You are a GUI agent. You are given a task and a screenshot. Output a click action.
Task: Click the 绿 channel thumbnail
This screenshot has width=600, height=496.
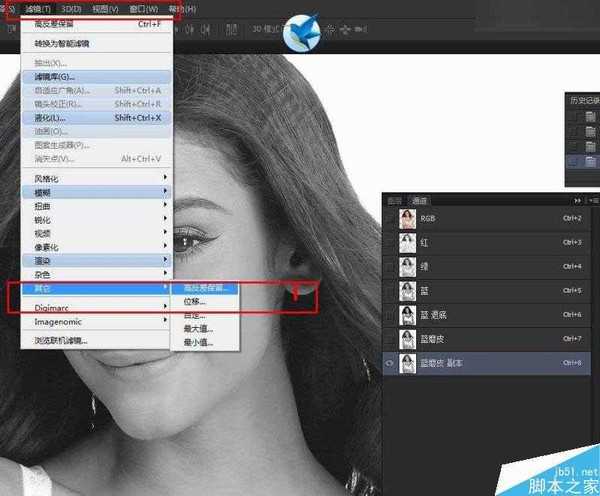(x=408, y=266)
